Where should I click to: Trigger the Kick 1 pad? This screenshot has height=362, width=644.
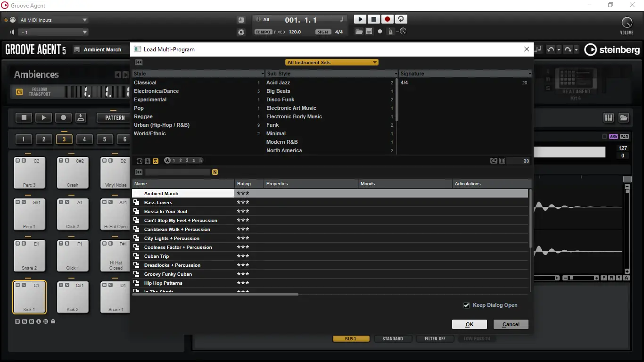pos(29,297)
